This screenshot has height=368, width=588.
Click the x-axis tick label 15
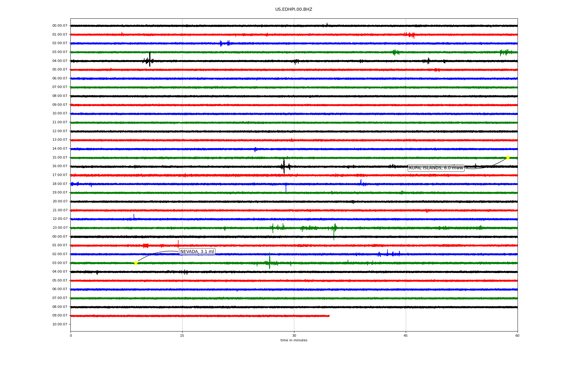182,336
